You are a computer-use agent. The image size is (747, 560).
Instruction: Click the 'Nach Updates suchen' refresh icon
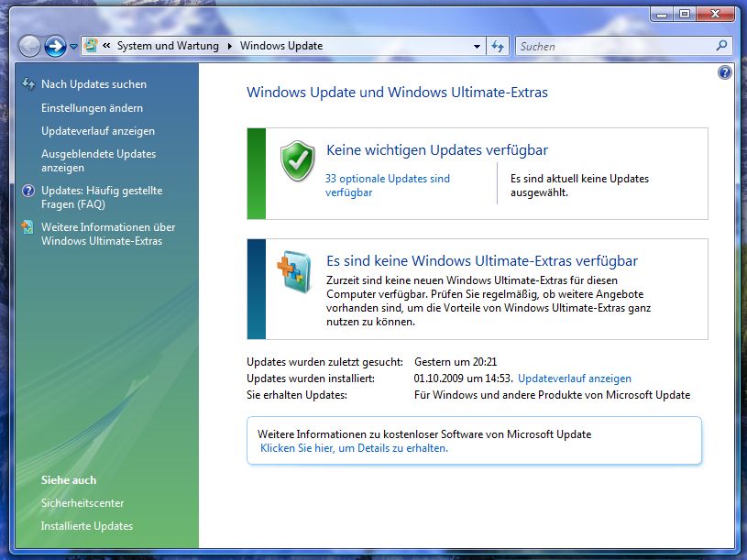pyautogui.click(x=28, y=84)
